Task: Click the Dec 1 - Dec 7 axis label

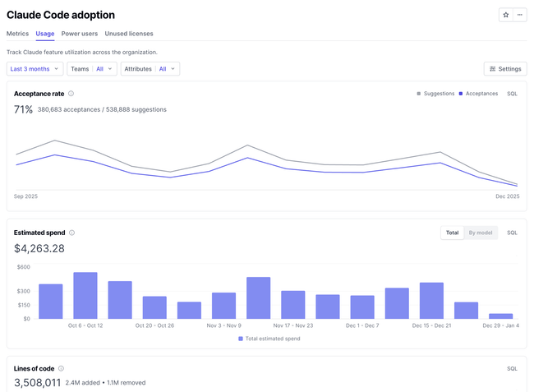Action: click(x=362, y=325)
